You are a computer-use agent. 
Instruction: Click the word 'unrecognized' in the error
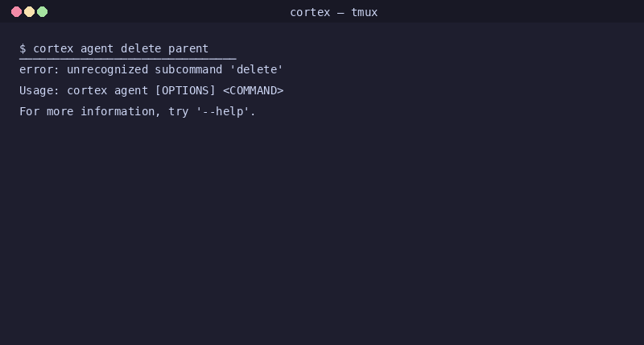107,70
